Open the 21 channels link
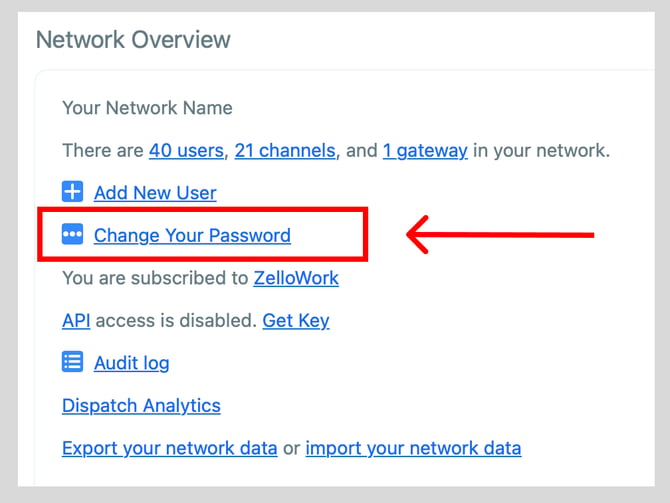 tap(285, 150)
